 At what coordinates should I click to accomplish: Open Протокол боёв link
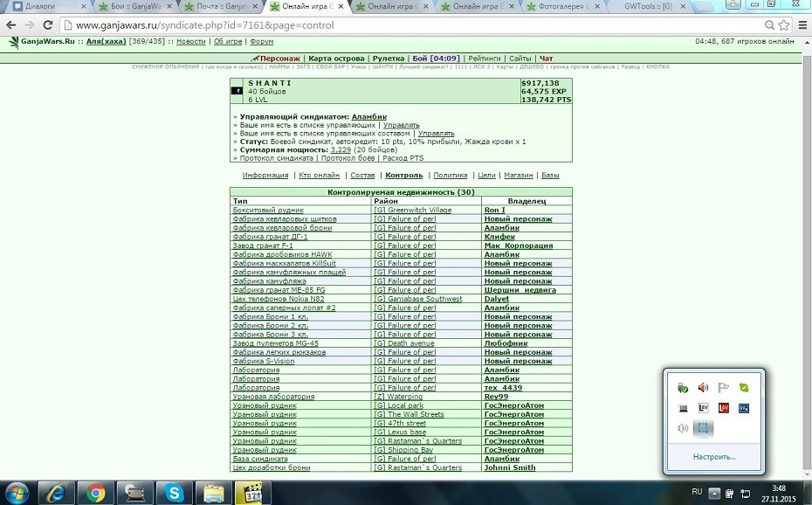click(348, 158)
